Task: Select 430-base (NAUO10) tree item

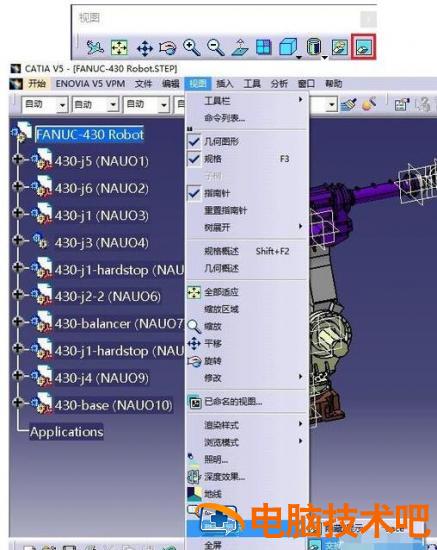Action: pos(113,405)
